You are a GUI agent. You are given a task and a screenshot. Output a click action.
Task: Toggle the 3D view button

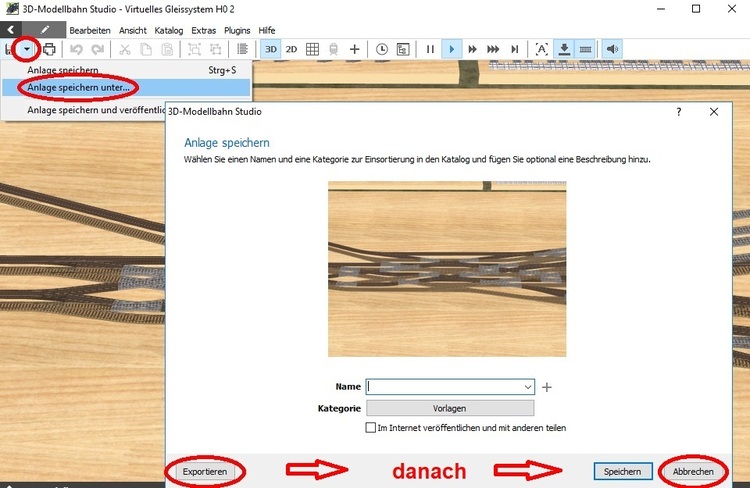tap(271, 49)
